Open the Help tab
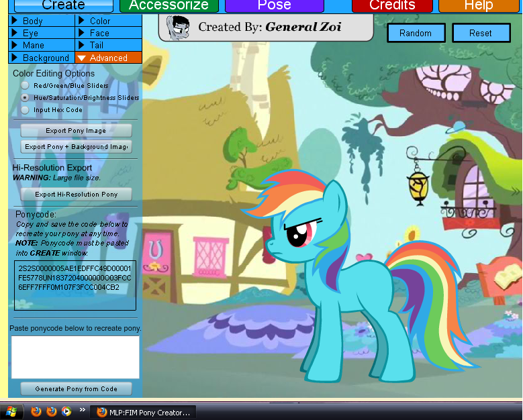The height and width of the screenshot is (420, 523). 479,5
